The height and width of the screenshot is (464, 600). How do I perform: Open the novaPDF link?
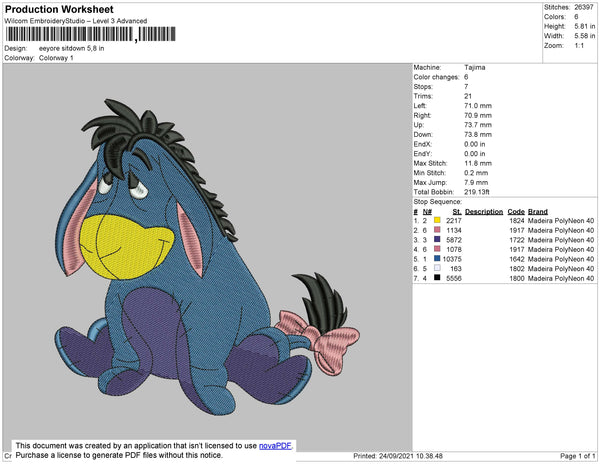pos(275,446)
